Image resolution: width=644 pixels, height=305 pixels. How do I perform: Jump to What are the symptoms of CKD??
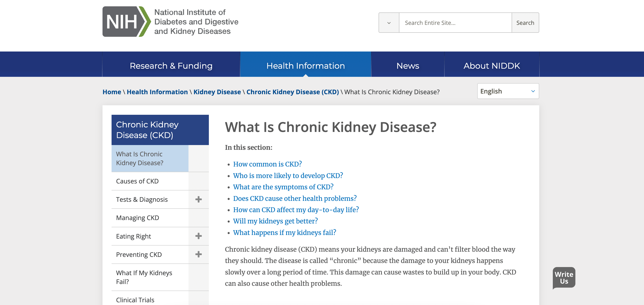(x=283, y=187)
